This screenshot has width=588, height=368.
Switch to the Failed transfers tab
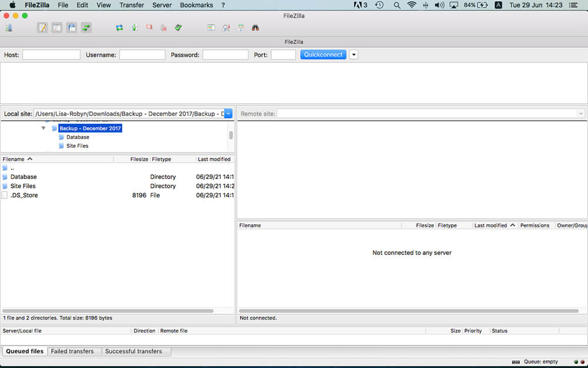[x=72, y=352]
